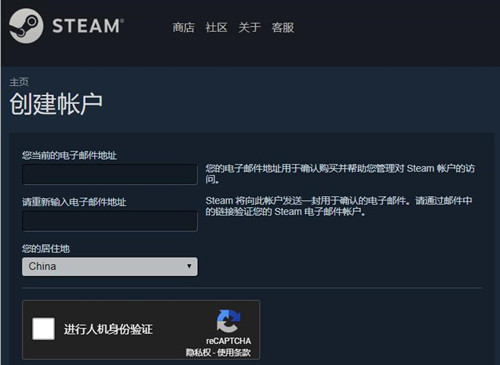Open the 关于 about menu
Screen dimensions: 500x365
pos(250,28)
